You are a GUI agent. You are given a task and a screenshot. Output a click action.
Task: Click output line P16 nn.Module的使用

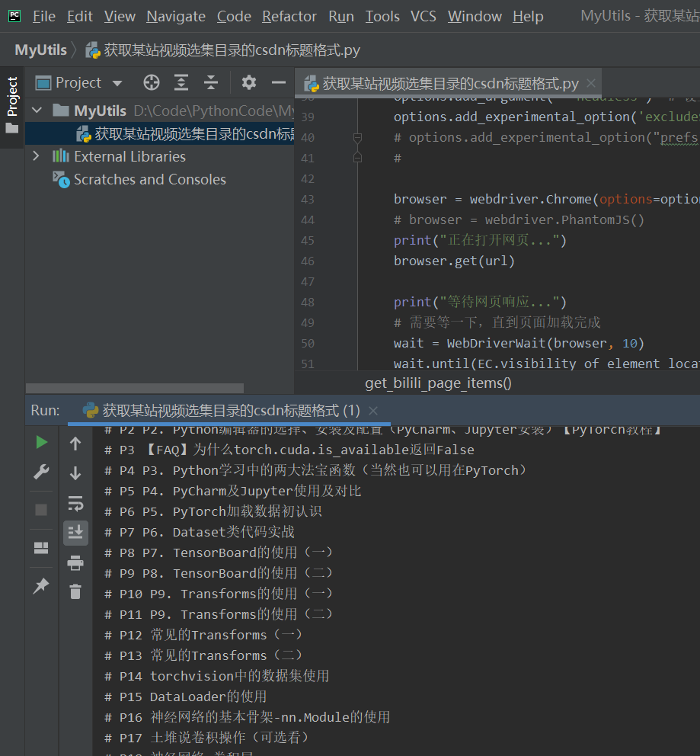coord(247,717)
